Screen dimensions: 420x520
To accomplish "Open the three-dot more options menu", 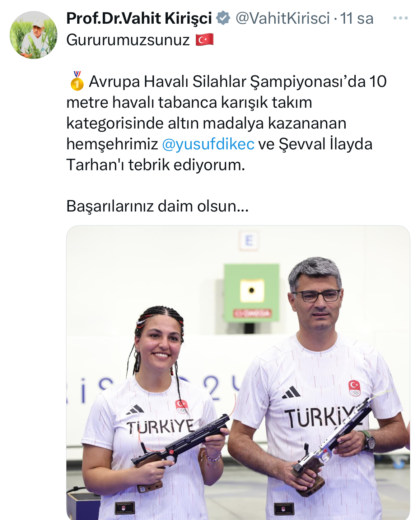I will [401, 18].
